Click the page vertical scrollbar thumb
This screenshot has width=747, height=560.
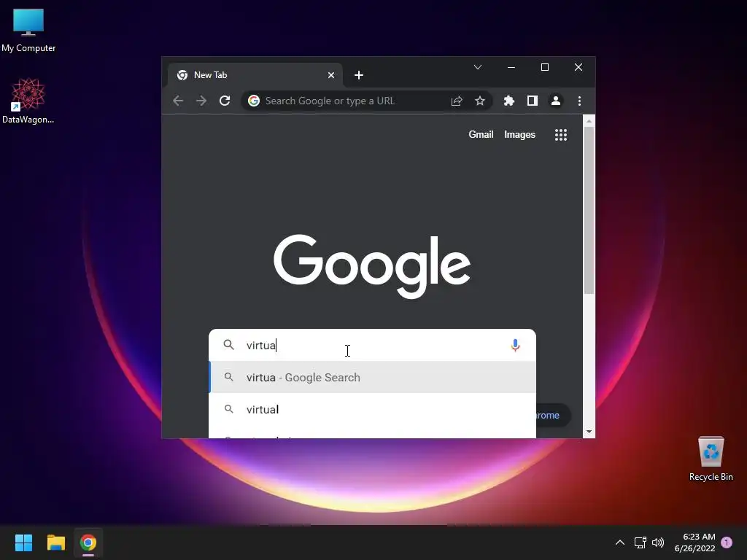589,210
